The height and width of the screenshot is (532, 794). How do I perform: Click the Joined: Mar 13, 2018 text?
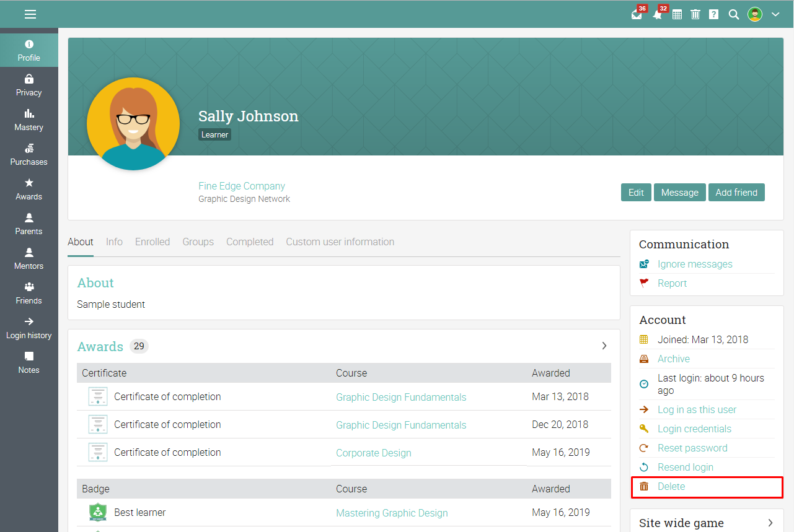[703, 340]
